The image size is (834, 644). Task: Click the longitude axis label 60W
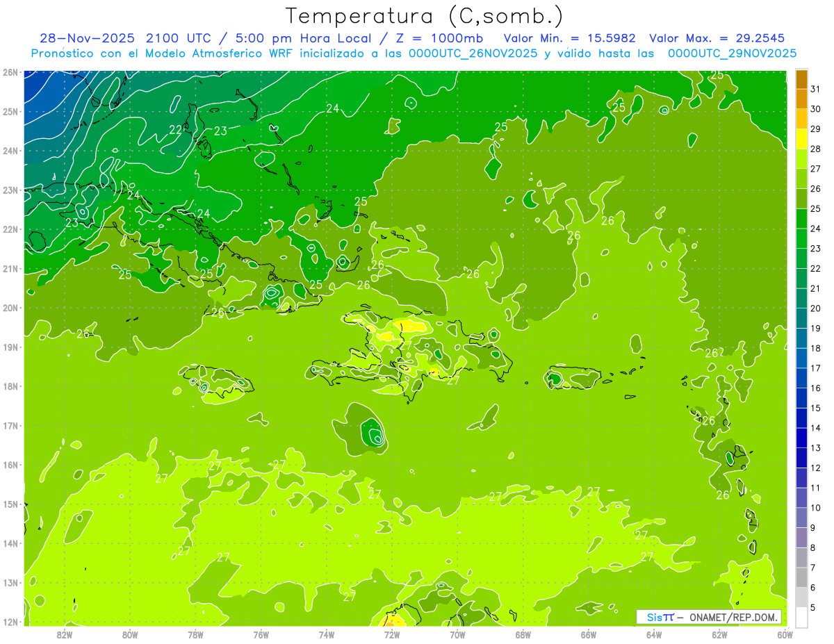click(x=785, y=634)
